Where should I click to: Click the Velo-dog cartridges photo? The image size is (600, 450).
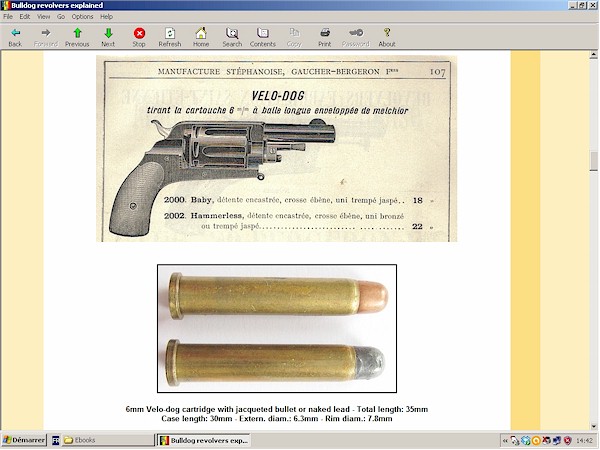tap(277, 328)
